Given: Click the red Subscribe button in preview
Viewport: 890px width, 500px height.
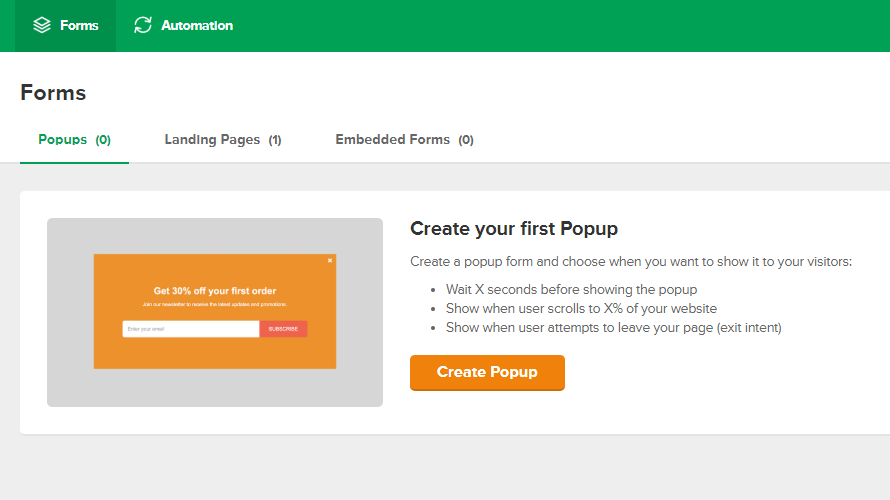Looking at the screenshot, I should (x=283, y=329).
